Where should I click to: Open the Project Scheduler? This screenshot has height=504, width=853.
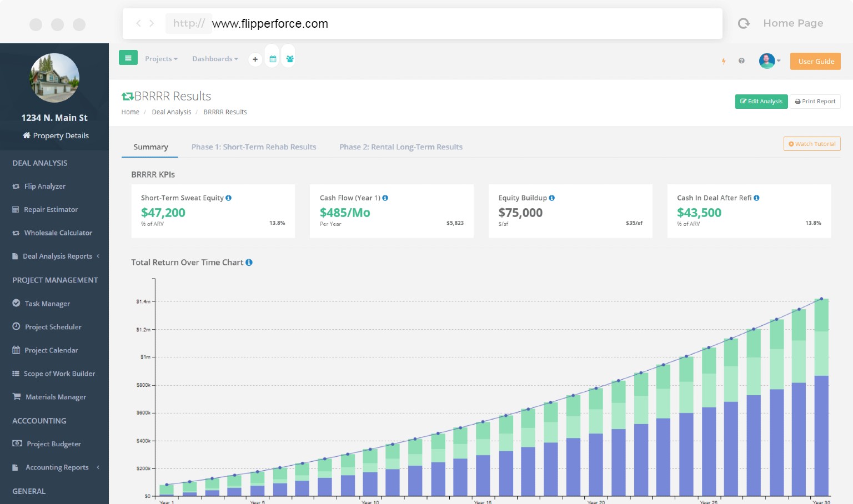53,326
